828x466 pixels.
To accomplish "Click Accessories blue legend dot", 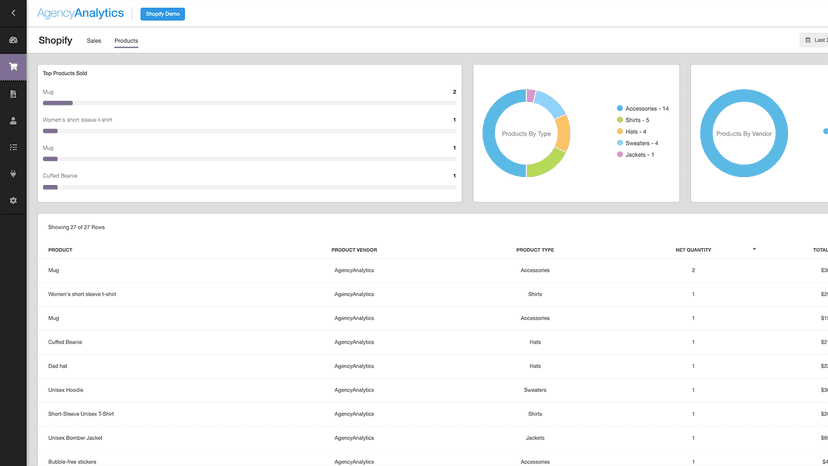I will point(619,108).
